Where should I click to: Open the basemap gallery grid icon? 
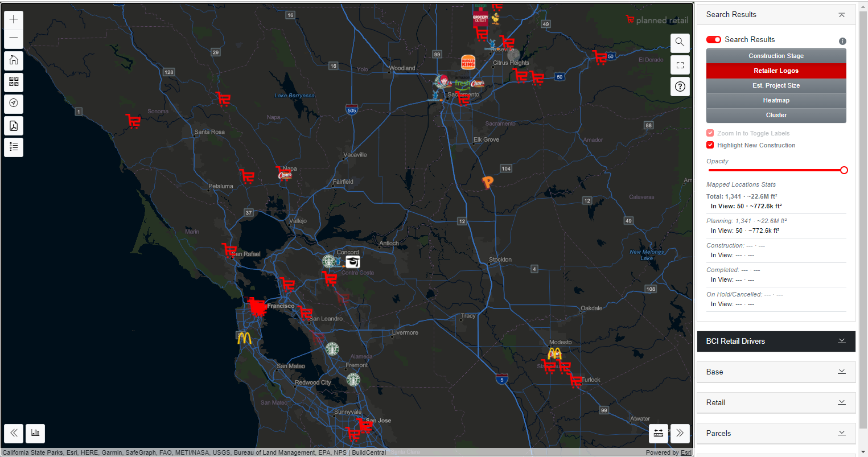pyautogui.click(x=14, y=82)
